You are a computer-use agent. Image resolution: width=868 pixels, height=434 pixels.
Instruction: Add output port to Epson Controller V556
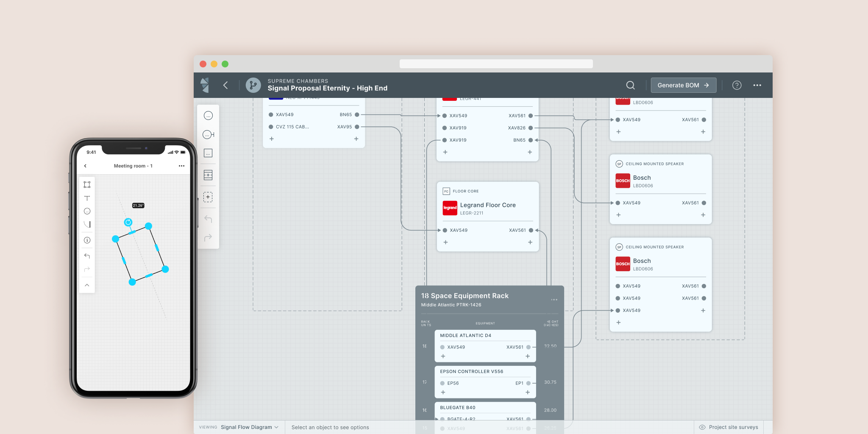coord(528,392)
